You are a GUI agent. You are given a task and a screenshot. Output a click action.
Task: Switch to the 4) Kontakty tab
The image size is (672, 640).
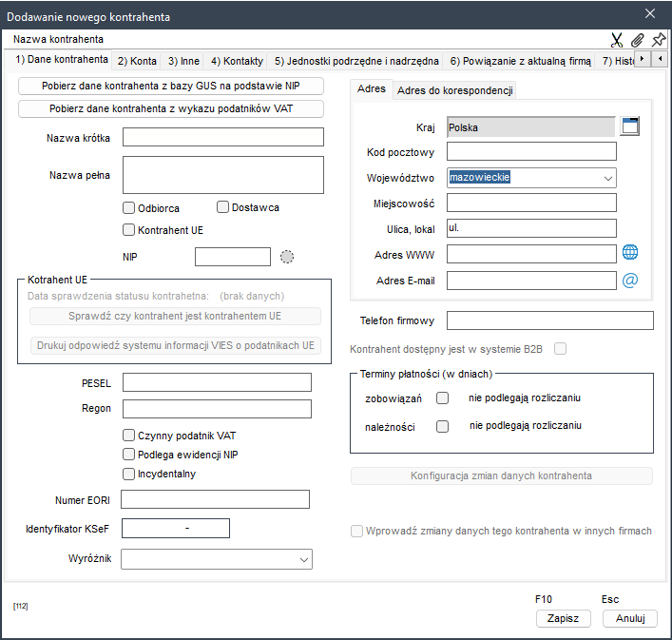click(237, 61)
